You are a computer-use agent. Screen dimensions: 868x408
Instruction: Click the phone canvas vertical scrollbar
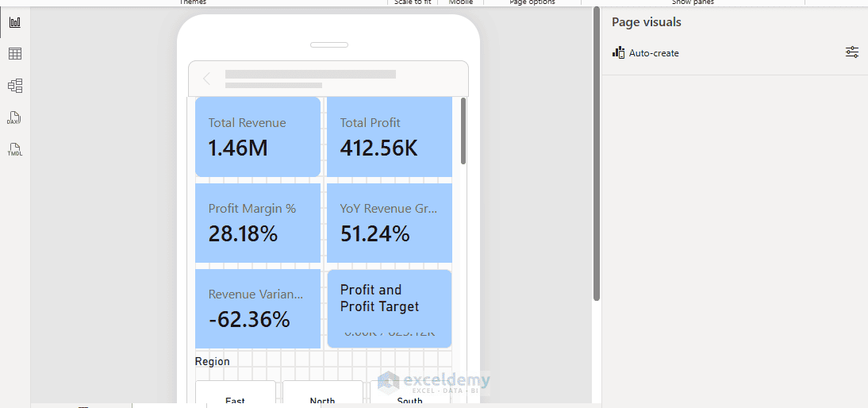pyautogui.click(x=463, y=131)
